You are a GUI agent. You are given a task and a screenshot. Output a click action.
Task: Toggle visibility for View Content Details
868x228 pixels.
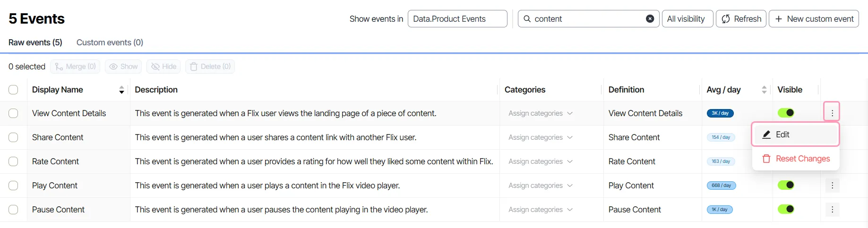point(786,113)
